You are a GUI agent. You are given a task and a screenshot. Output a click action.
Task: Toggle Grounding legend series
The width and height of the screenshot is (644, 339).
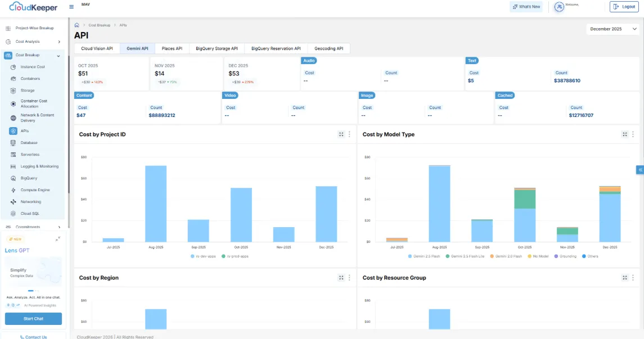565,256
